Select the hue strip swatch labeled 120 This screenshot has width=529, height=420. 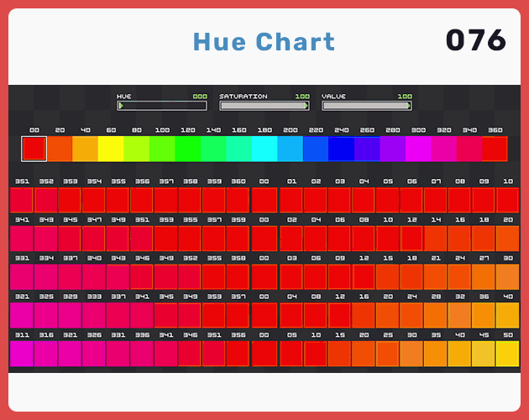[x=187, y=149]
